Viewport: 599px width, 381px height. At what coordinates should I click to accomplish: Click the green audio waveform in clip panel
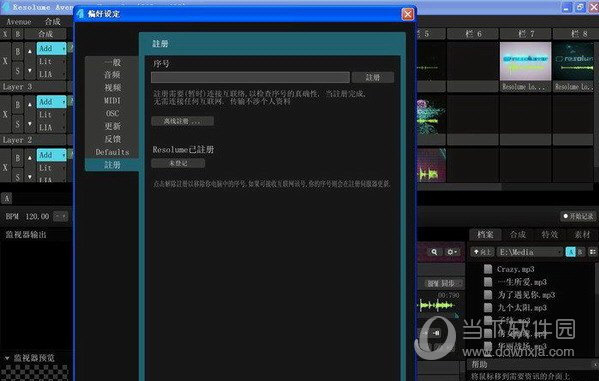pyautogui.click(x=436, y=305)
